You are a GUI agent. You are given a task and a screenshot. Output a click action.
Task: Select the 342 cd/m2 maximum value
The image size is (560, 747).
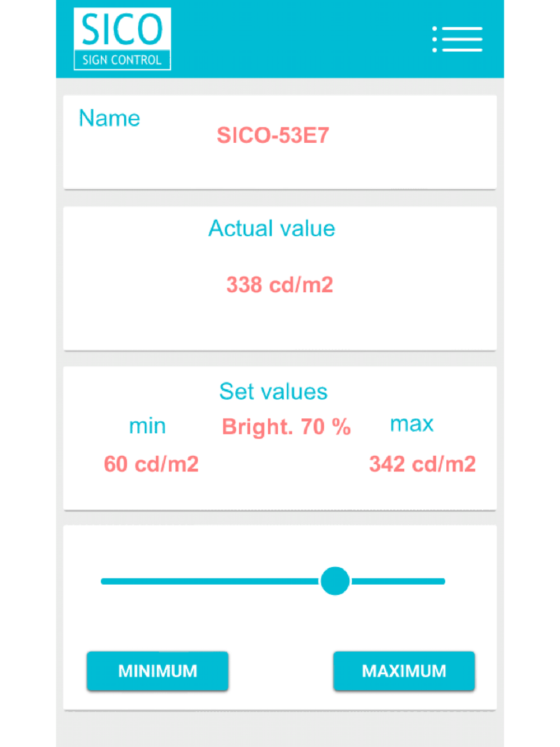[422, 464]
